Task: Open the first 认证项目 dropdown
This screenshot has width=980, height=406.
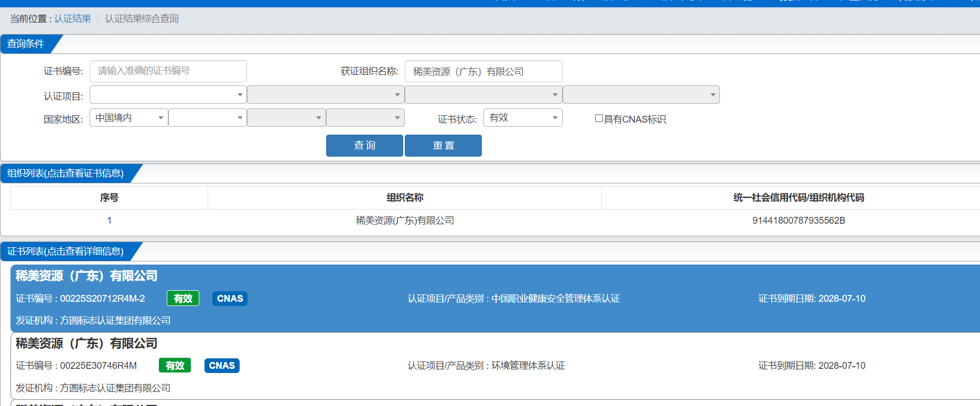Action: click(168, 95)
